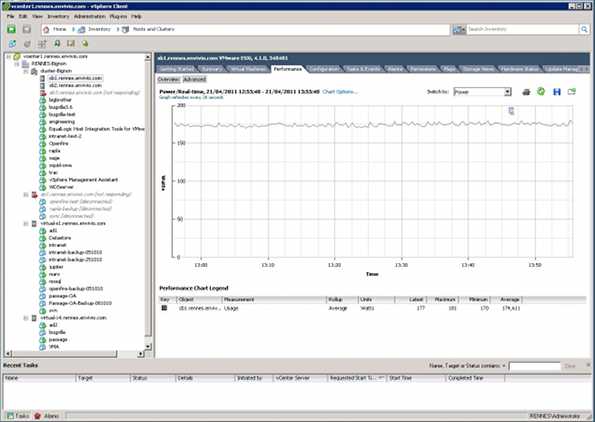Click the Recent Tasks filter text field
The width and height of the screenshot is (595, 422).
tap(534, 366)
